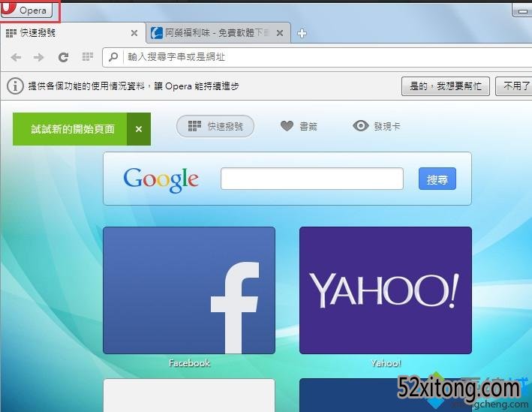Click the forward navigation arrow
Viewport: 532px width, 412px height.
point(38,57)
